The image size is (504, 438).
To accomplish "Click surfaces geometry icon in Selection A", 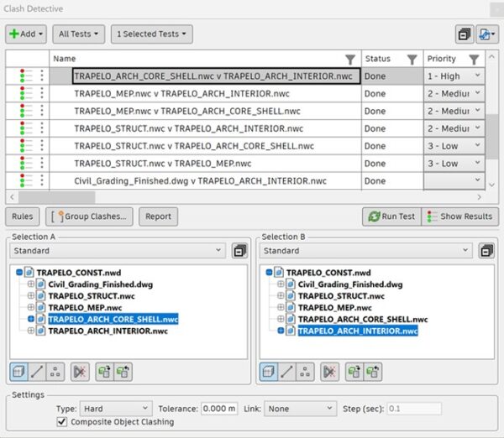I will pos(18,372).
